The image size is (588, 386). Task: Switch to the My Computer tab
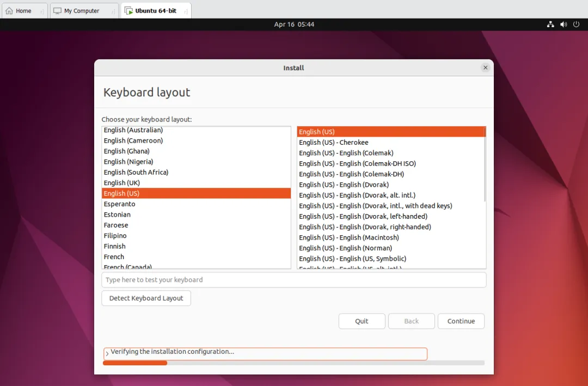(84, 11)
